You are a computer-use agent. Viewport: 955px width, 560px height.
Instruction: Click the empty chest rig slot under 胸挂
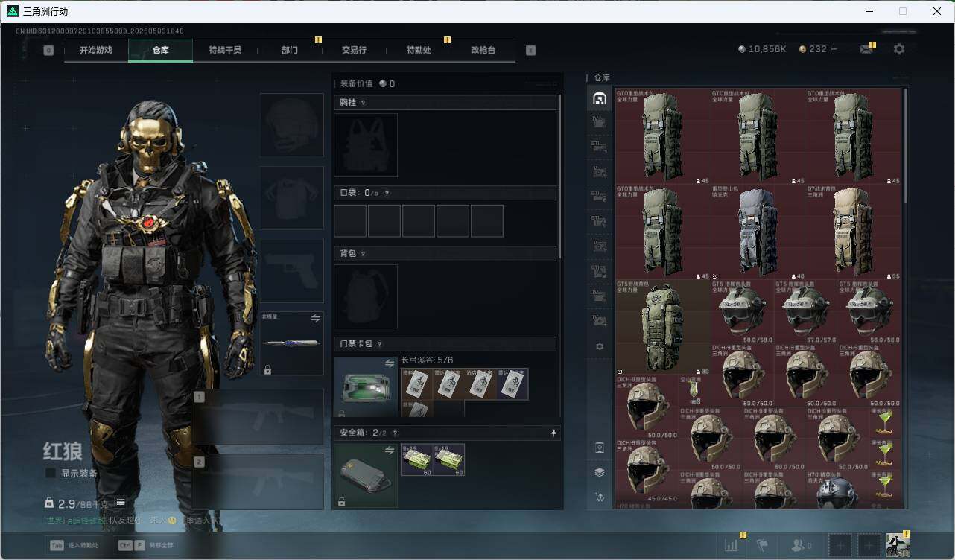click(x=366, y=145)
